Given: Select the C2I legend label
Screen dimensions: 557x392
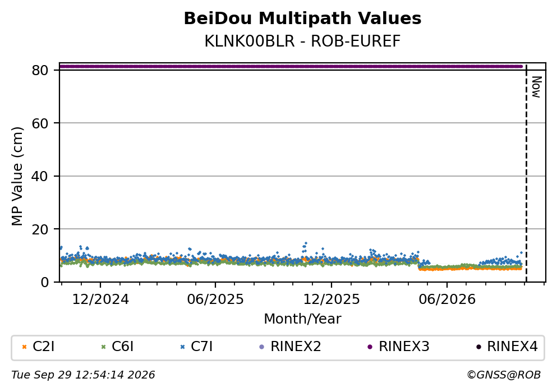Looking at the screenshot, I should tap(43, 347).
